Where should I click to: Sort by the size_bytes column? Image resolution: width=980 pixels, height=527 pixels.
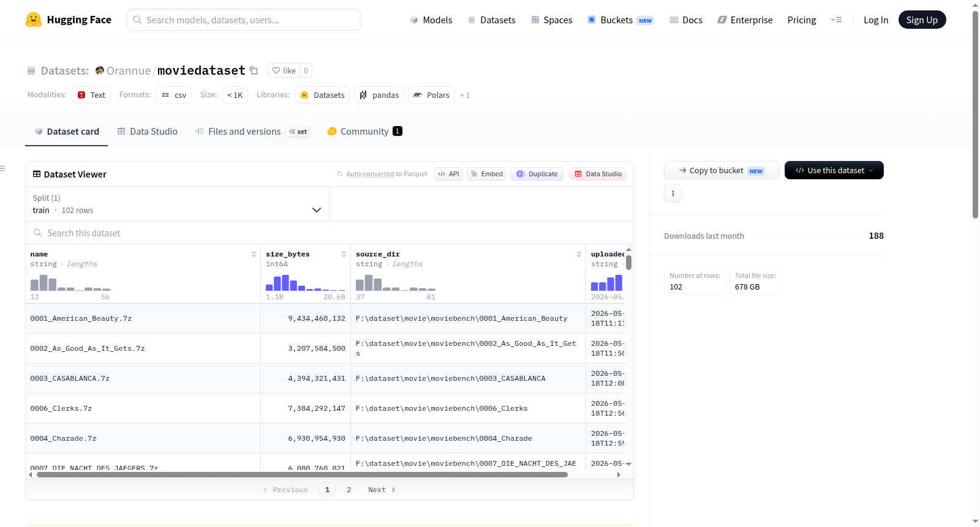click(344, 254)
